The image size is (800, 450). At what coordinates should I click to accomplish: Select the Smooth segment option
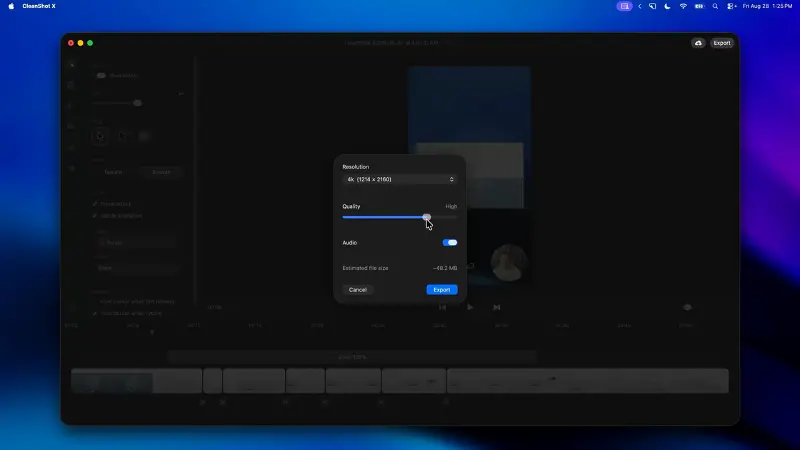161,172
